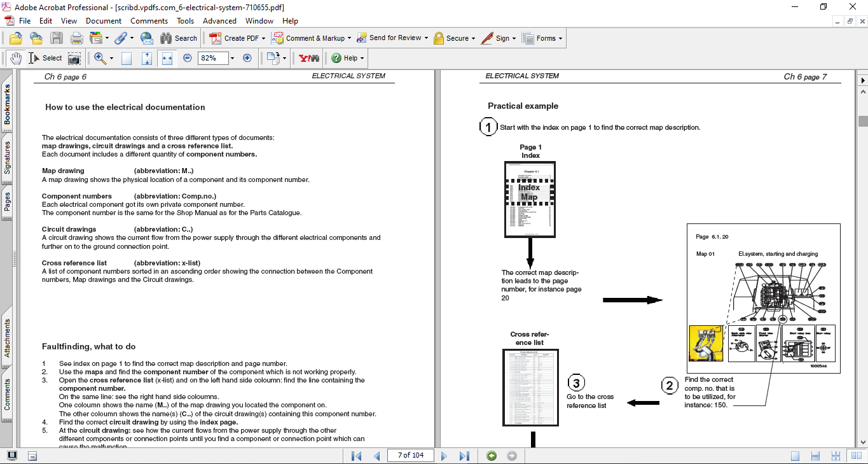Click the zoom out minus button
The width and height of the screenshot is (868, 464).
click(x=188, y=58)
